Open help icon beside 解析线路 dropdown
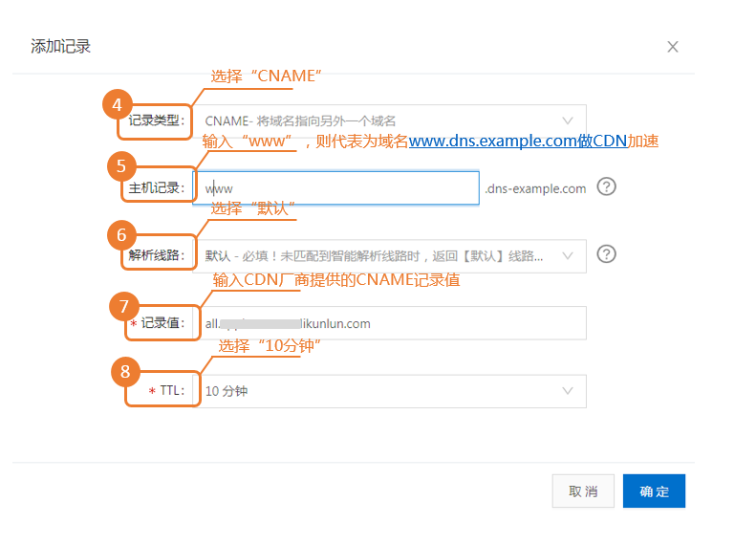Image resolution: width=756 pixels, height=546 pixels. pos(607,254)
